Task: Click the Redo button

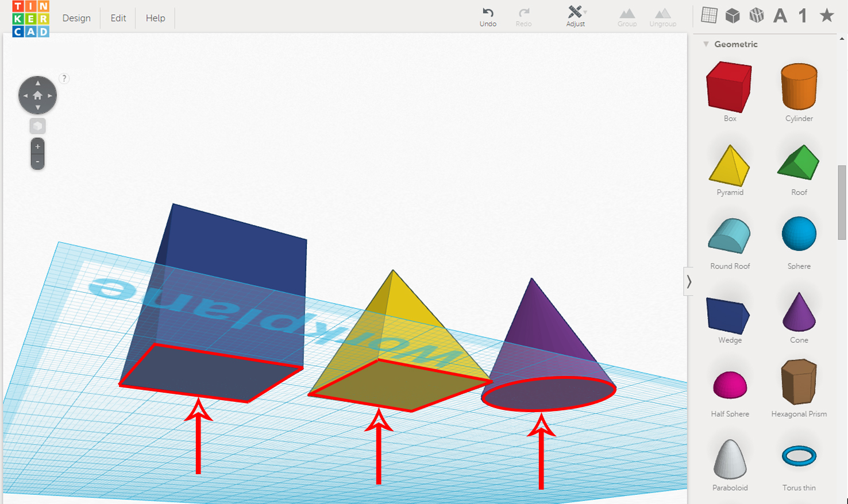Action: pyautogui.click(x=523, y=17)
